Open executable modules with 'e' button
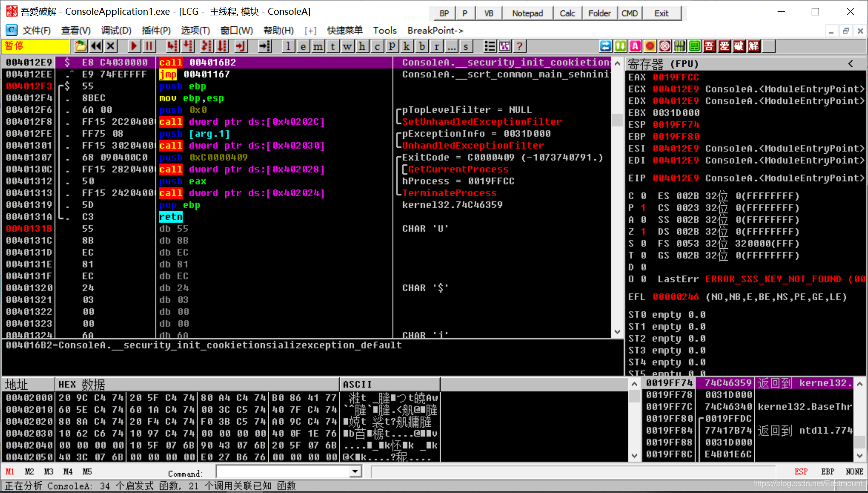Image resolution: width=868 pixels, height=493 pixels. click(303, 46)
